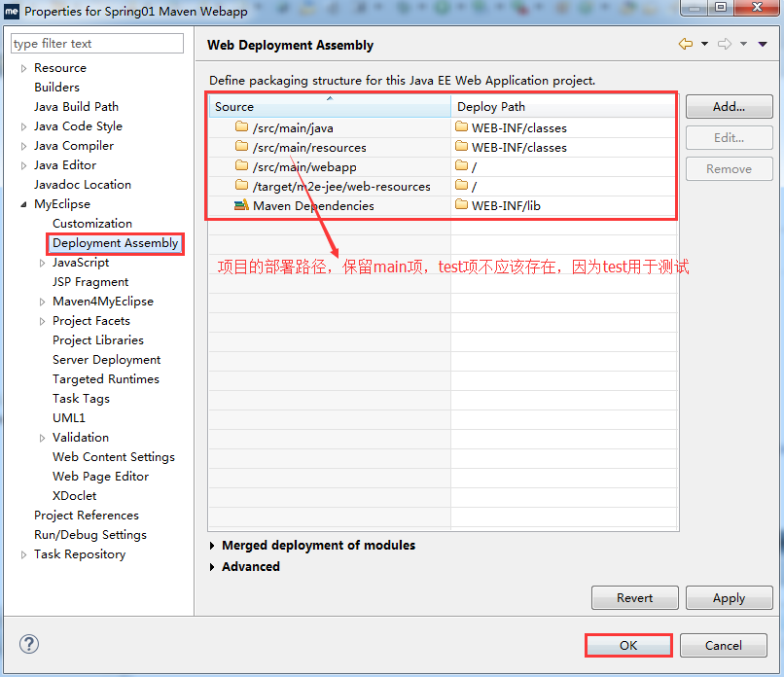Select Deployment Assembly tree item
This screenshot has height=677, width=784.
click(116, 243)
